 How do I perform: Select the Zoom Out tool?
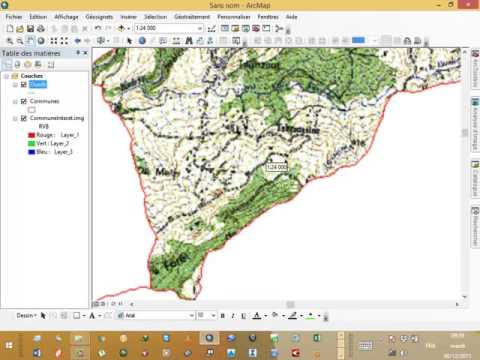click(x=20, y=41)
